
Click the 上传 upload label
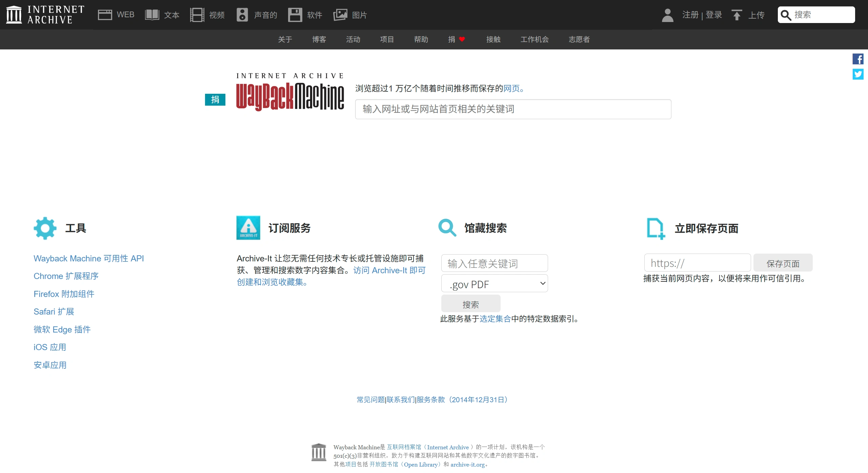pyautogui.click(x=756, y=15)
